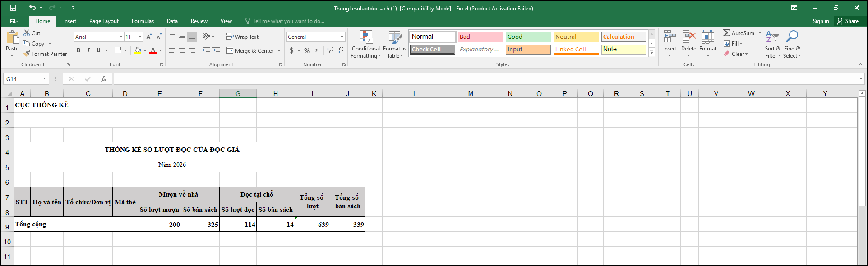
Task: Toggle Italic formatting
Action: (88, 50)
